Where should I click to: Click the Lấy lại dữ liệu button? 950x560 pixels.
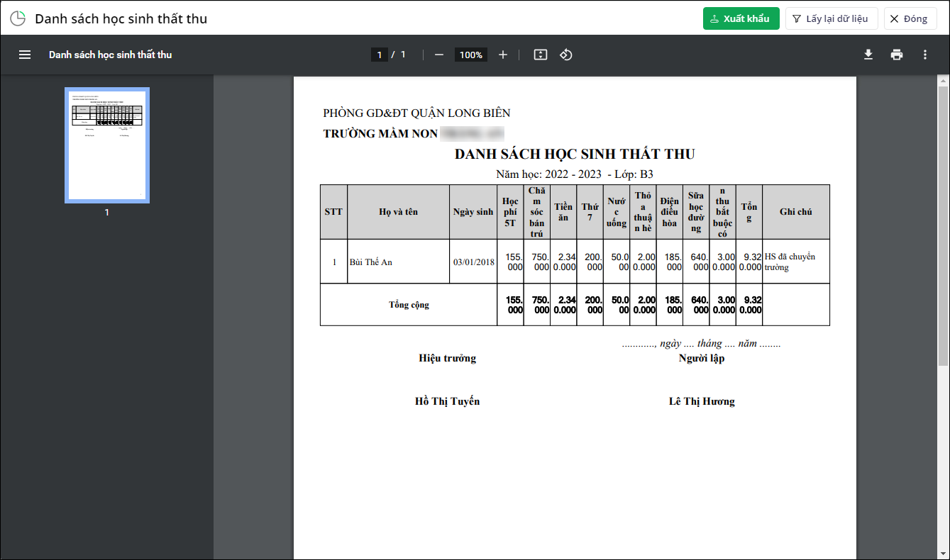tap(832, 18)
